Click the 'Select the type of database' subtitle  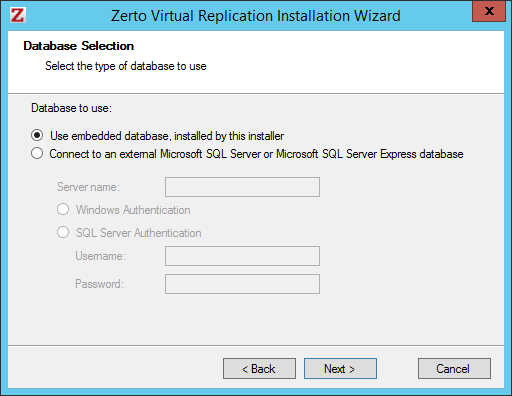pos(126,66)
